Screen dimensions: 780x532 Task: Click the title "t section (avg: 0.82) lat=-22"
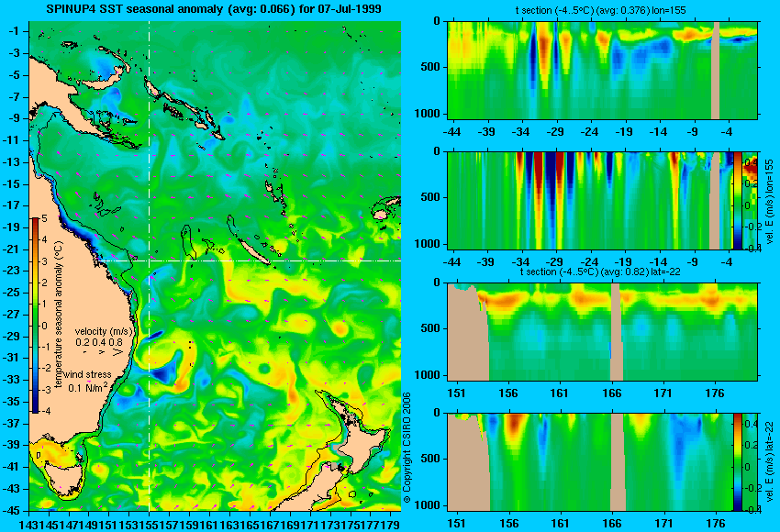[x=600, y=272]
